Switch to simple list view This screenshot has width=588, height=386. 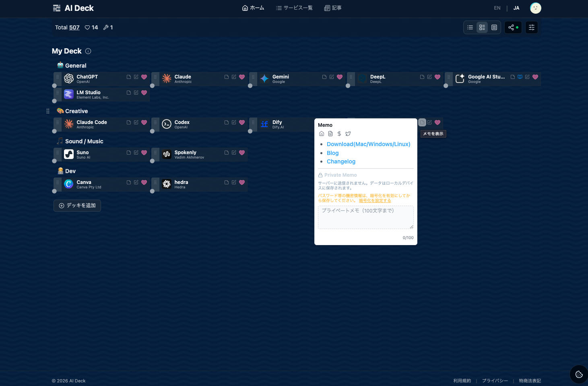point(470,27)
